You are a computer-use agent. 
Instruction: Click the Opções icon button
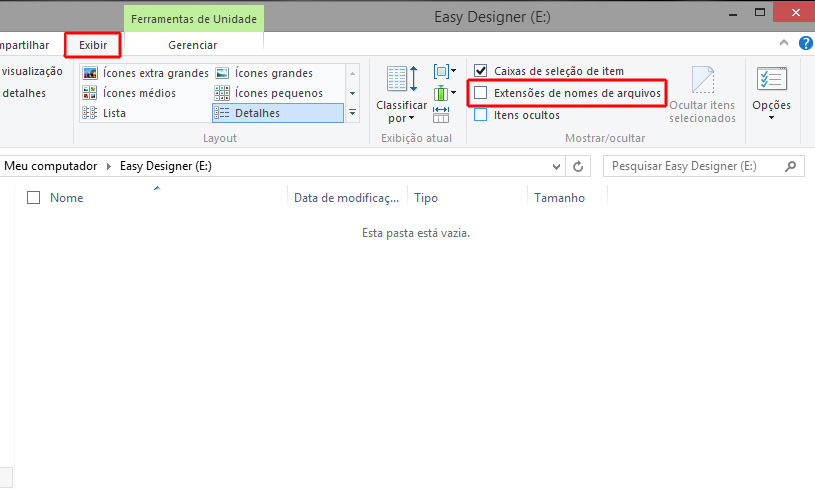(x=771, y=92)
